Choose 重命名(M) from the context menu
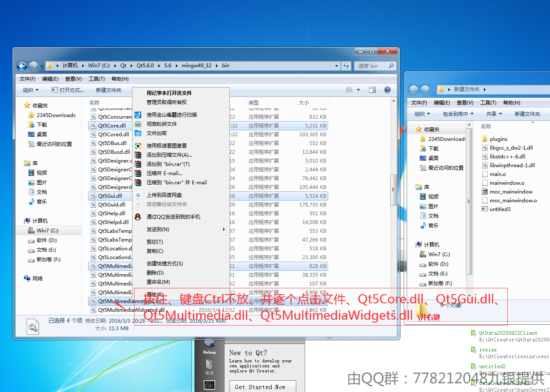This screenshot has width=550, height=392. coord(158,282)
